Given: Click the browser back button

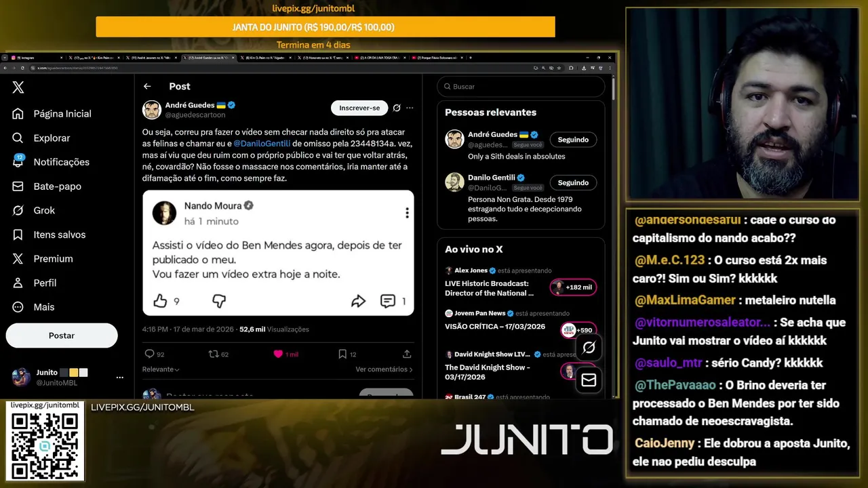Looking at the screenshot, I should [5, 68].
